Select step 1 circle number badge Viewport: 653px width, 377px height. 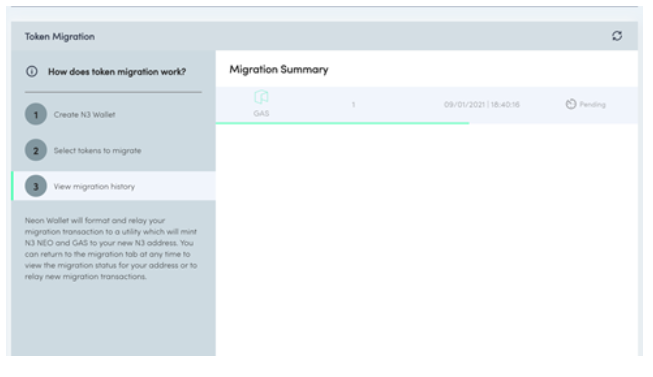(x=36, y=114)
